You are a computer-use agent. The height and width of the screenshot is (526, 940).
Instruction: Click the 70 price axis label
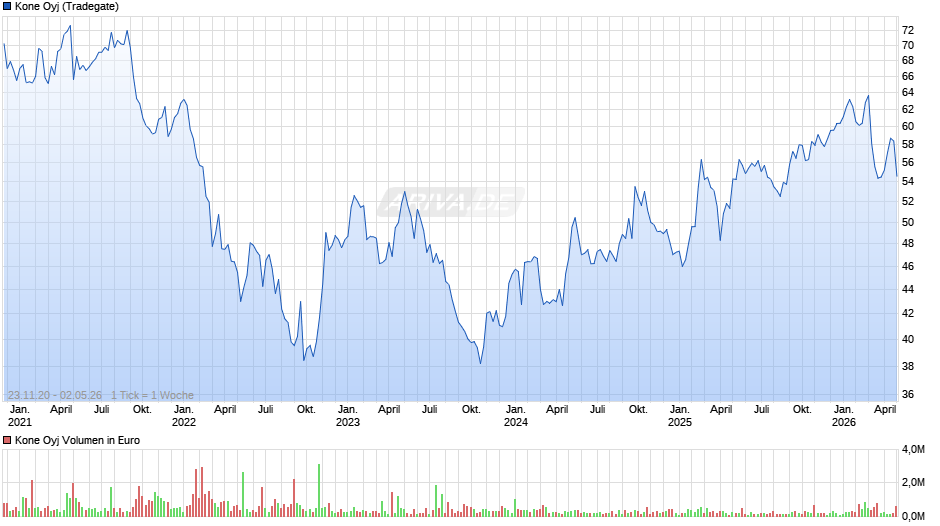coord(908,46)
